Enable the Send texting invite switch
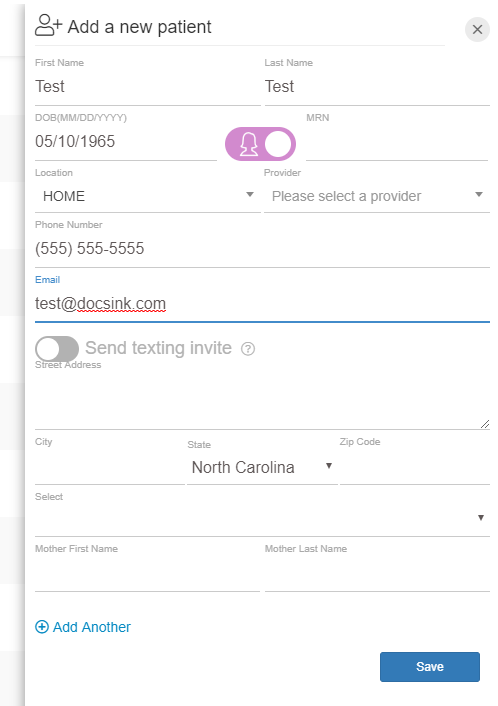The image size is (498, 706). [x=57, y=348]
